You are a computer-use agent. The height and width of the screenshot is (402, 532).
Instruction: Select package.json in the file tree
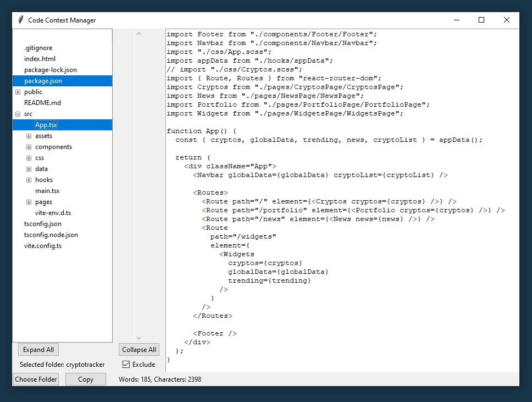[x=43, y=81]
